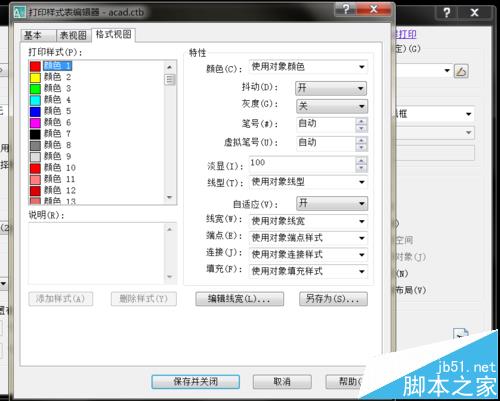Click the plot style list scrollbar thumb
This screenshot has height=401, width=500.
(170, 80)
